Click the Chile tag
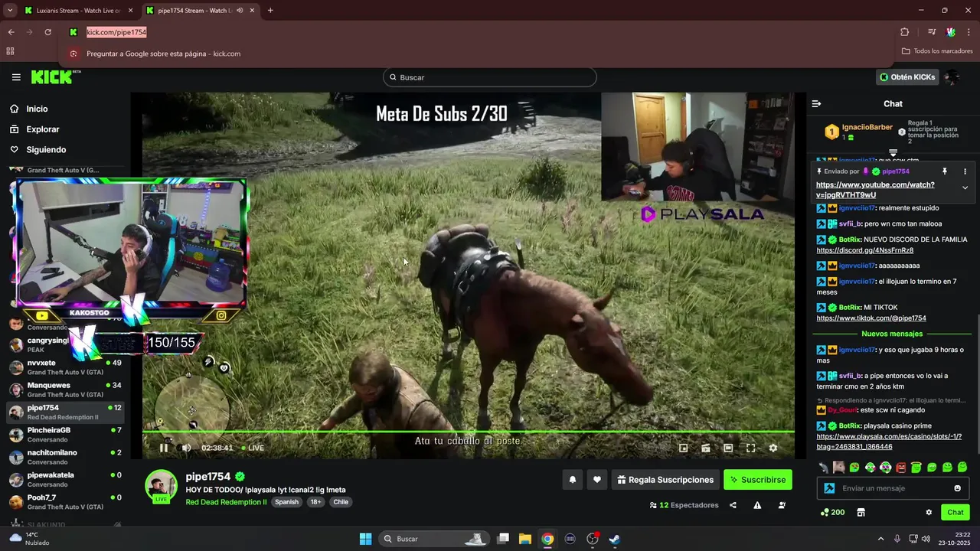This screenshot has width=980, height=551. tap(341, 502)
